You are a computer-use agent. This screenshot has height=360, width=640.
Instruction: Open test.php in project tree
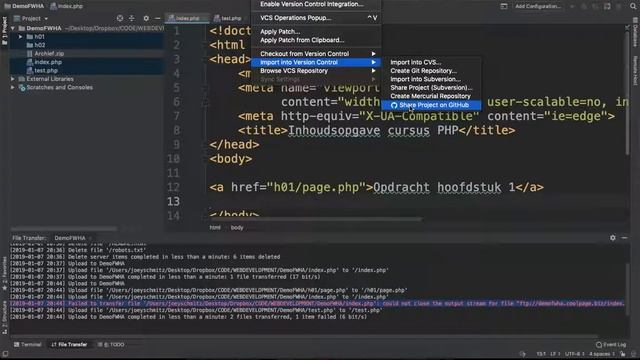pyautogui.click(x=46, y=71)
